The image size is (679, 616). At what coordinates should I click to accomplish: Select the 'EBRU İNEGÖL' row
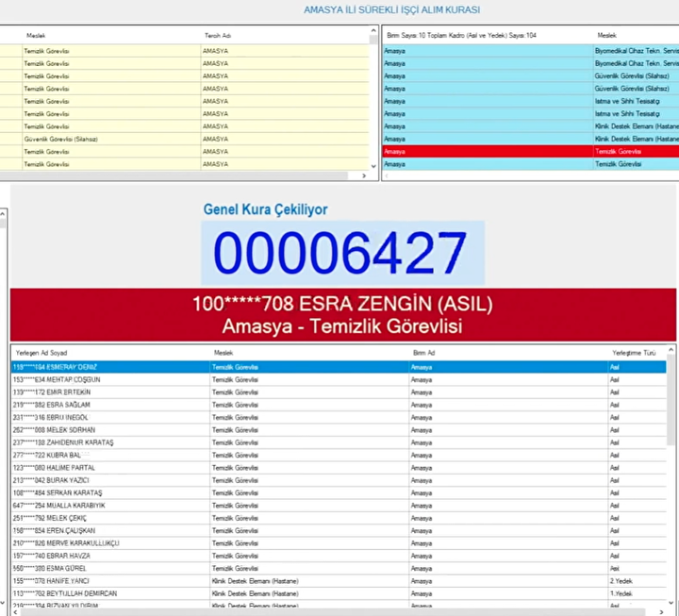pyautogui.click(x=339, y=418)
